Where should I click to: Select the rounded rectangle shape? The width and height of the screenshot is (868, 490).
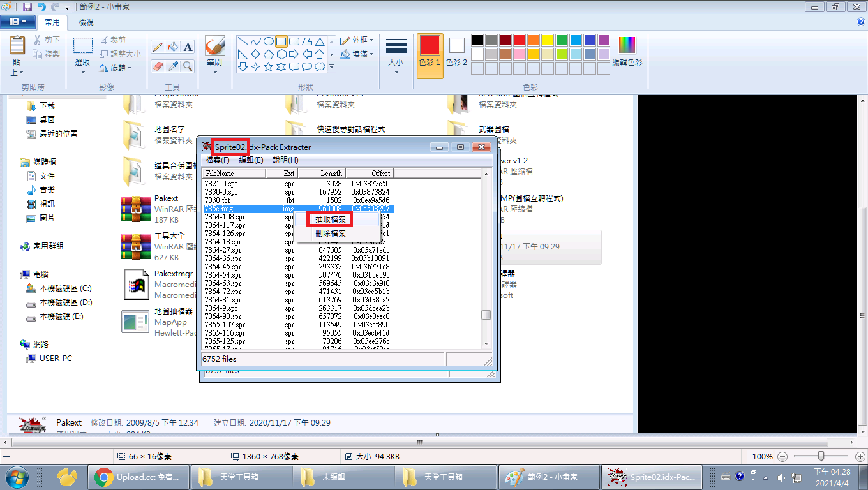294,41
